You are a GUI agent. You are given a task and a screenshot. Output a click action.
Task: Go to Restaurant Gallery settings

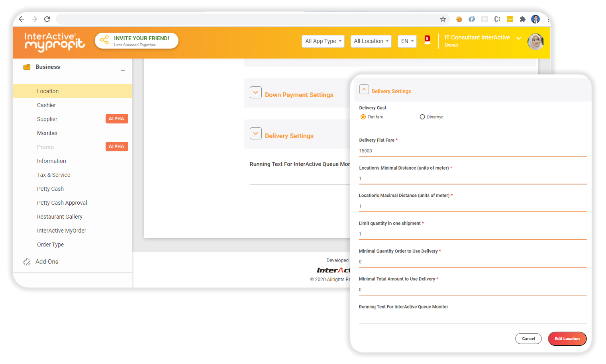coord(60,217)
